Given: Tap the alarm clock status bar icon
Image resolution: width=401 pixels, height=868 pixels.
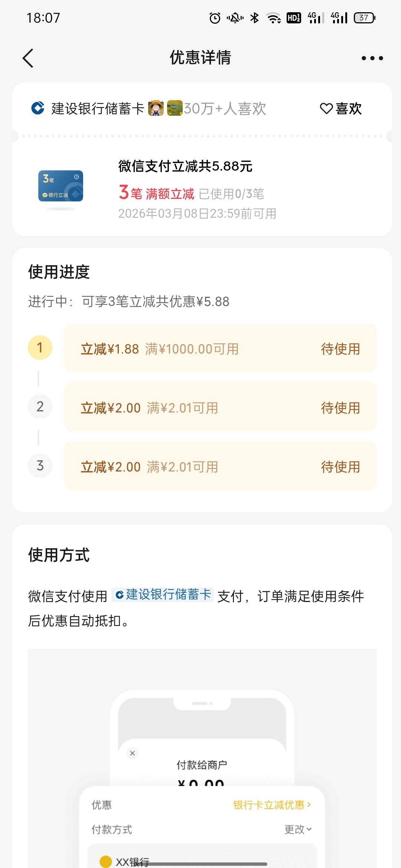Looking at the screenshot, I should click(215, 18).
